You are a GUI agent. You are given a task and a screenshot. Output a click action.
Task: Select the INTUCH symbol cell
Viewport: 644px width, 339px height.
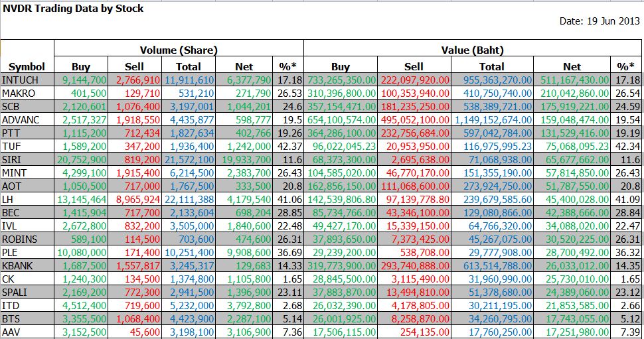tap(27, 80)
